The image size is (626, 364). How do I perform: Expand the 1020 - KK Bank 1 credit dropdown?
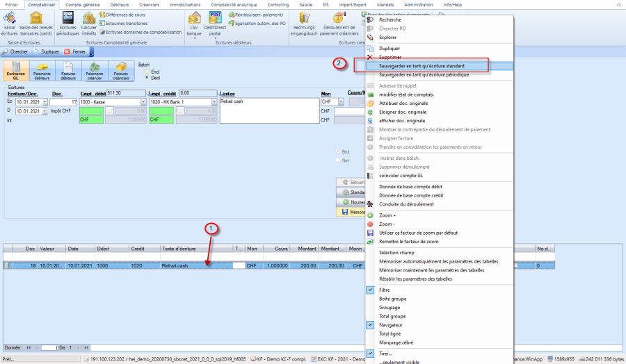(214, 102)
